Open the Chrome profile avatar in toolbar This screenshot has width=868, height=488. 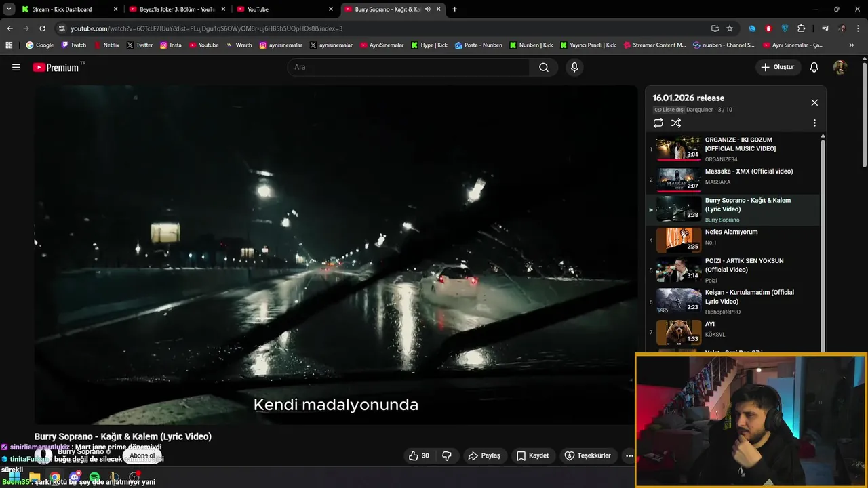(x=842, y=28)
